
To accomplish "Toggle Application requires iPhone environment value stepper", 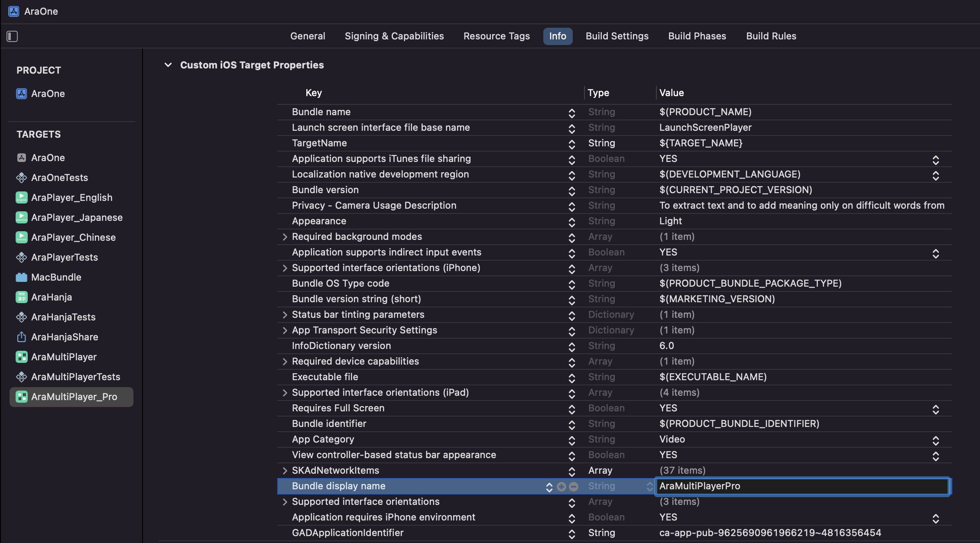I will 935,518.
